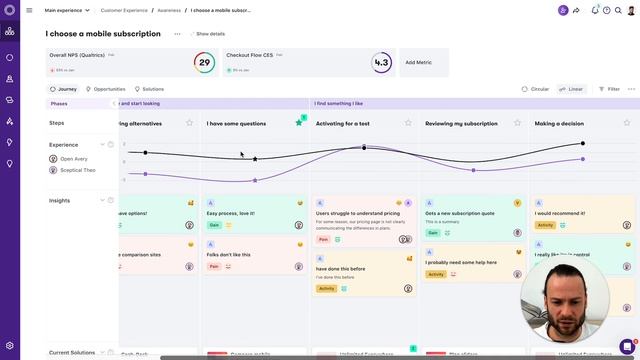The image size is (640, 360).
Task: Select the Journey tab
Action: click(x=63, y=89)
